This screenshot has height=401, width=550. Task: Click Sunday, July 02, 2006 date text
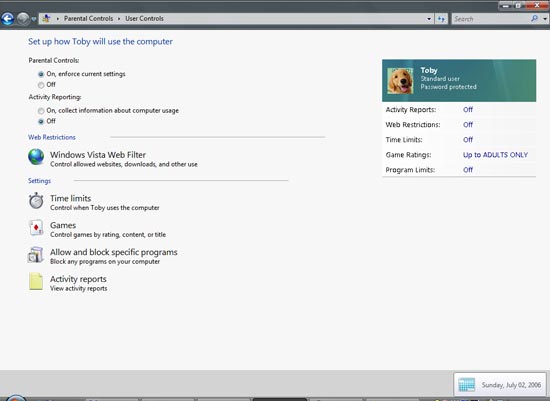coord(511,385)
